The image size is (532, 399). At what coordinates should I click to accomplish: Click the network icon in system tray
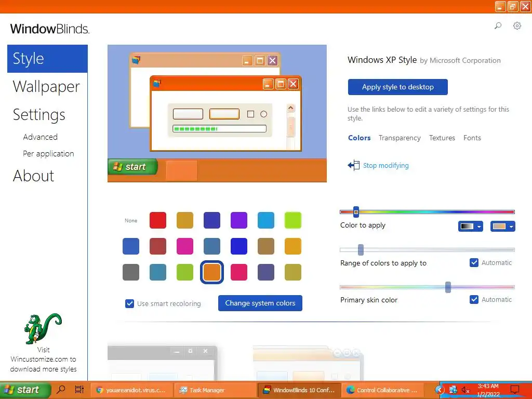pyautogui.click(x=453, y=390)
